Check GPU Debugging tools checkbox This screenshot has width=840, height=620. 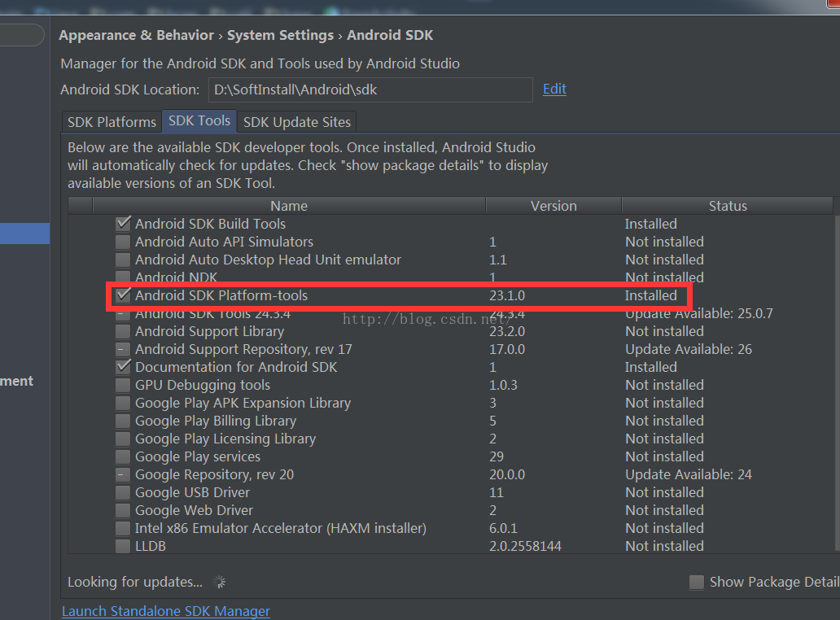123,385
